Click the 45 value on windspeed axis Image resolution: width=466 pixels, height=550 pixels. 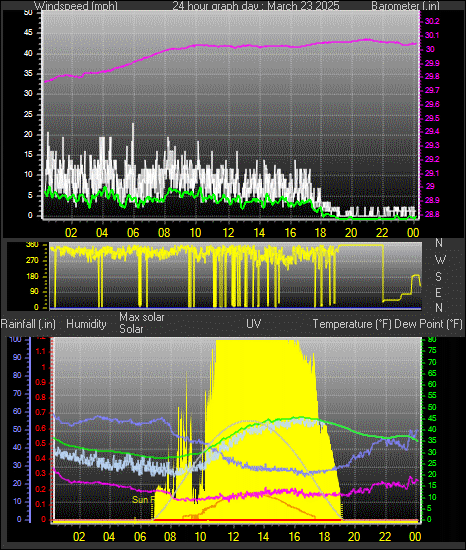point(28,33)
